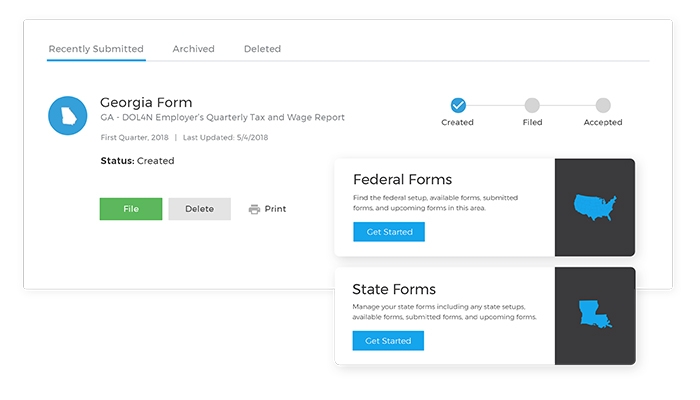The height and width of the screenshot is (400, 700).
Task: Go to the Deleted tab
Action: (x=262, y=48)
